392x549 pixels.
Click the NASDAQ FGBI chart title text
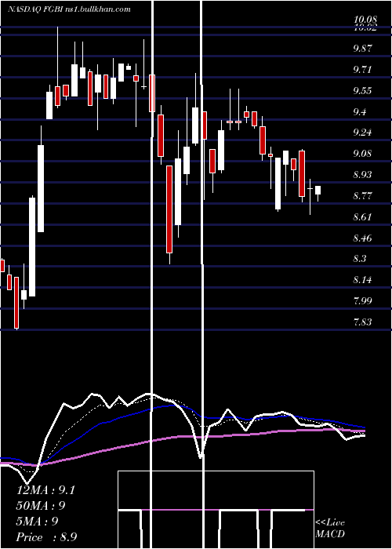[x=69, y=9]
